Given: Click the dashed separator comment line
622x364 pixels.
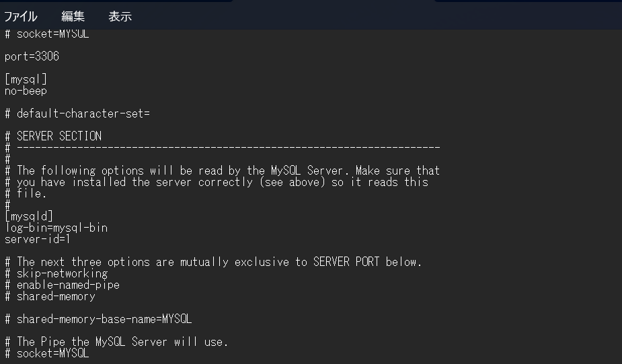Looking at the screenshot, I should pos(229,147).
